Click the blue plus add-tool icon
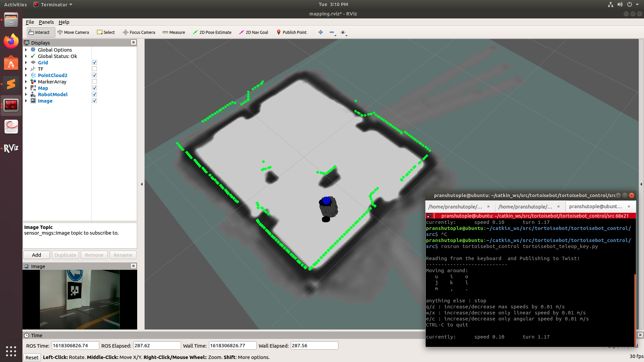644x362 pixels. click(321, 32)
